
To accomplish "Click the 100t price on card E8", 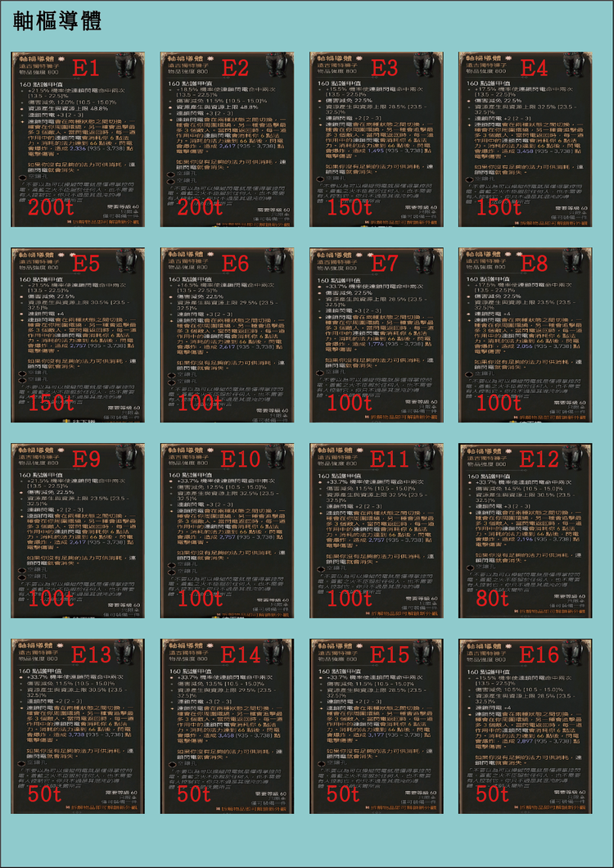I will (499, 404).
